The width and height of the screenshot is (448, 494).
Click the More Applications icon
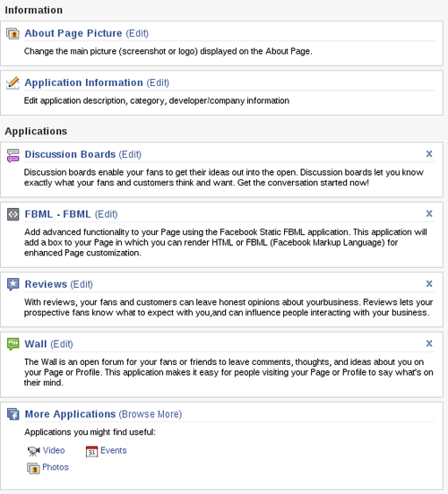tap(13, 414)
